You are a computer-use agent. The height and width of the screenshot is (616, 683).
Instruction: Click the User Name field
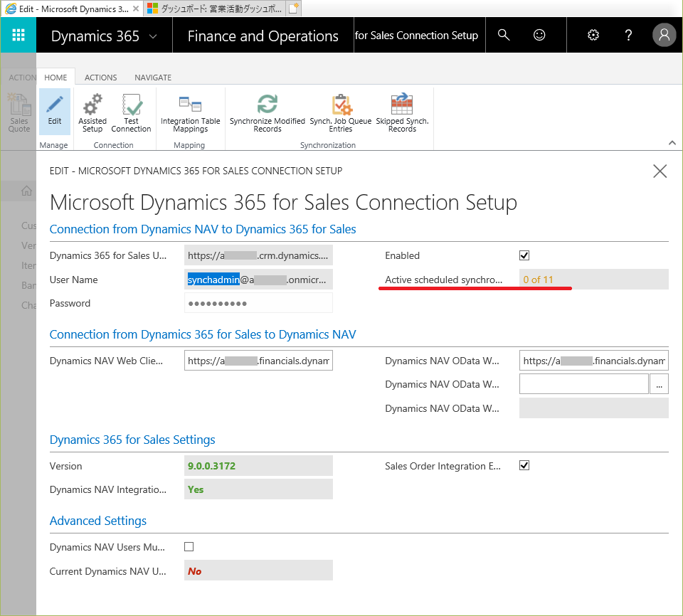258,280
